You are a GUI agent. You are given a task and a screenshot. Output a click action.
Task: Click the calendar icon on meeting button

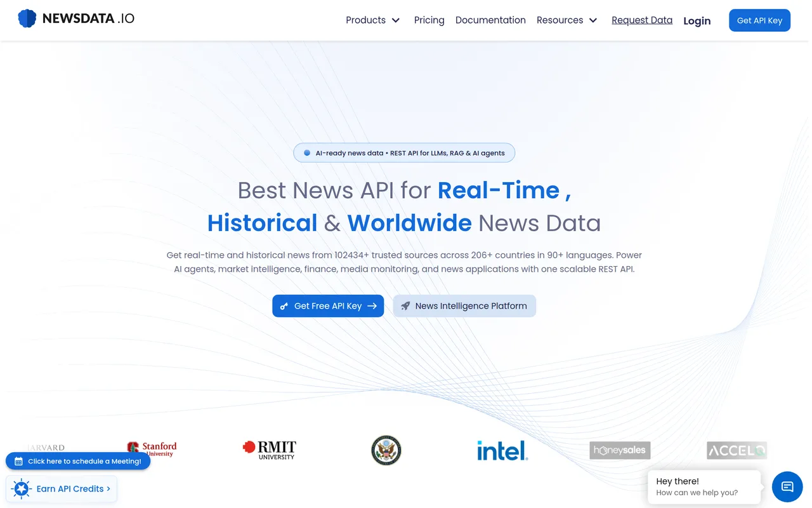pyautogui.click(x=18, y=462)
